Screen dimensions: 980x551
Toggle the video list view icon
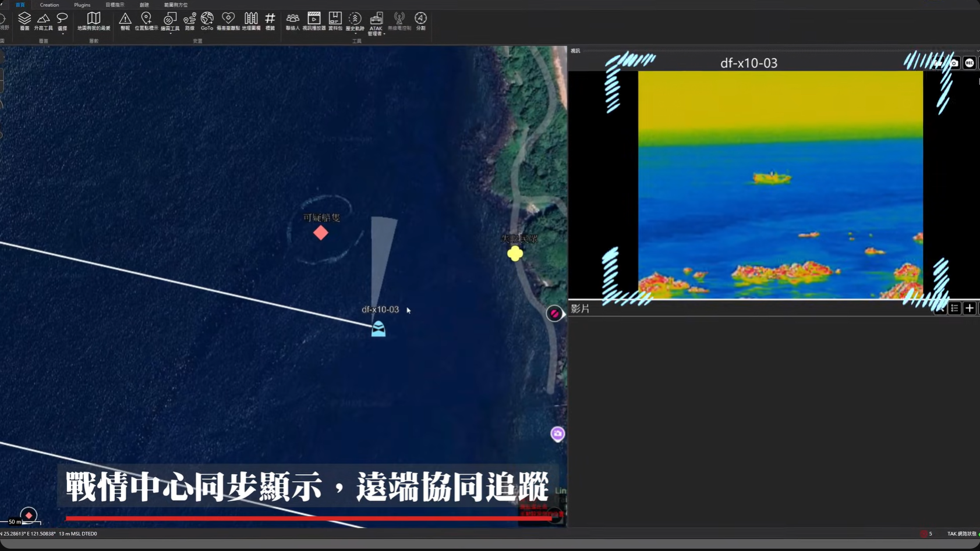[954, 308]
